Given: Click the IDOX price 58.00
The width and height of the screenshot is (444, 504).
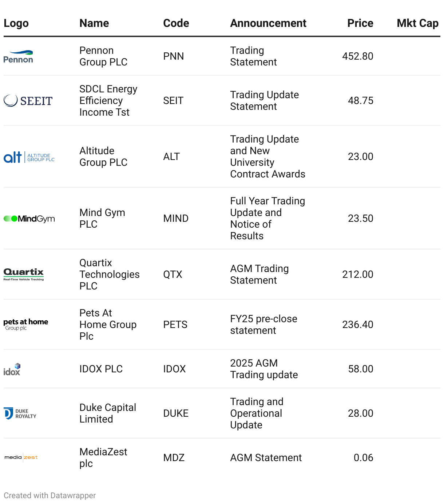Looking at the screenshot, I should 360,369.
